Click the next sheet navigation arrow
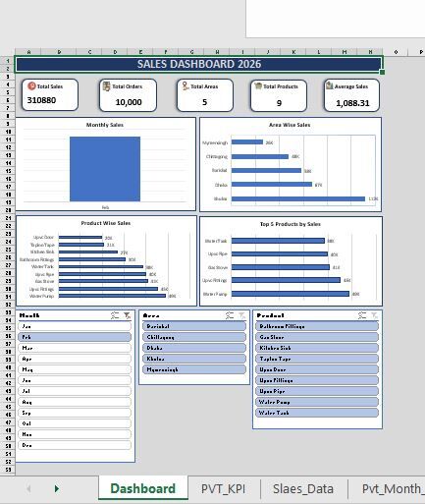This screenshot has width=425, height=504. 57,488
